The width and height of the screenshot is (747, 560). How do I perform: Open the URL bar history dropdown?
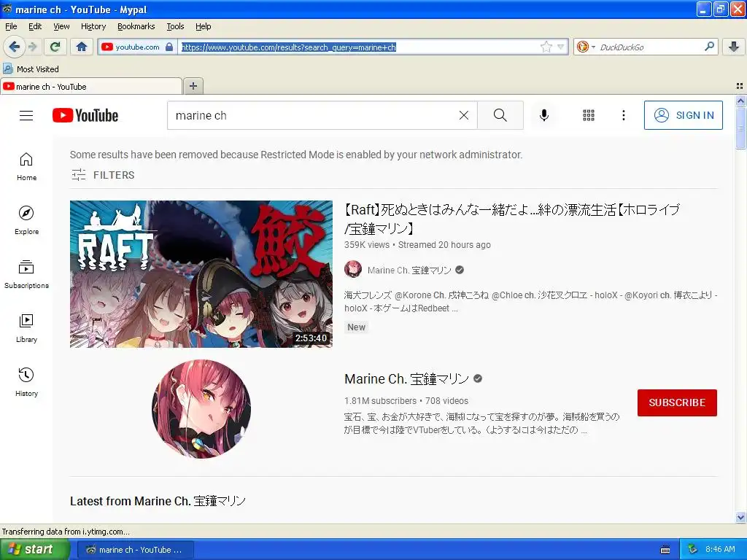tap(561, 47)
